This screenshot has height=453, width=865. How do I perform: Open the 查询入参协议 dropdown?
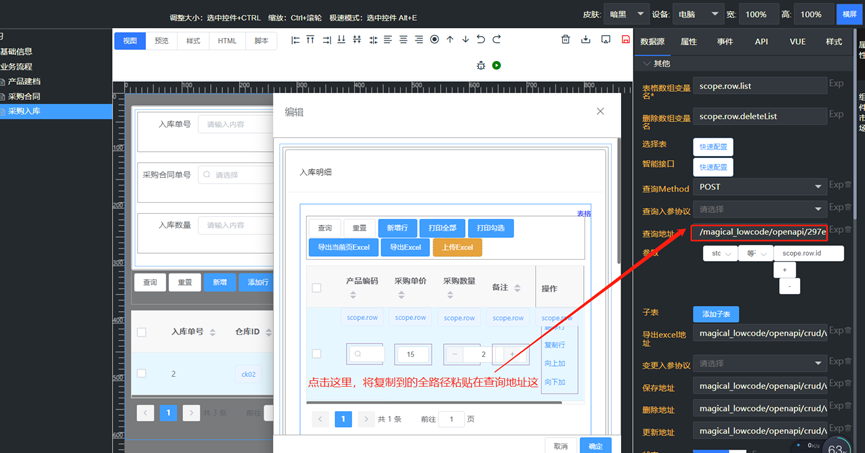[760, 209]
